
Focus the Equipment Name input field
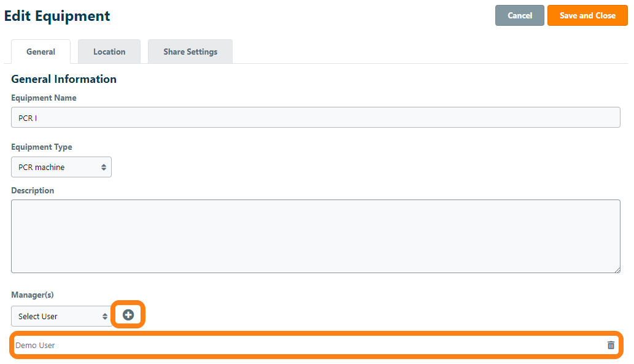(315, 117)
